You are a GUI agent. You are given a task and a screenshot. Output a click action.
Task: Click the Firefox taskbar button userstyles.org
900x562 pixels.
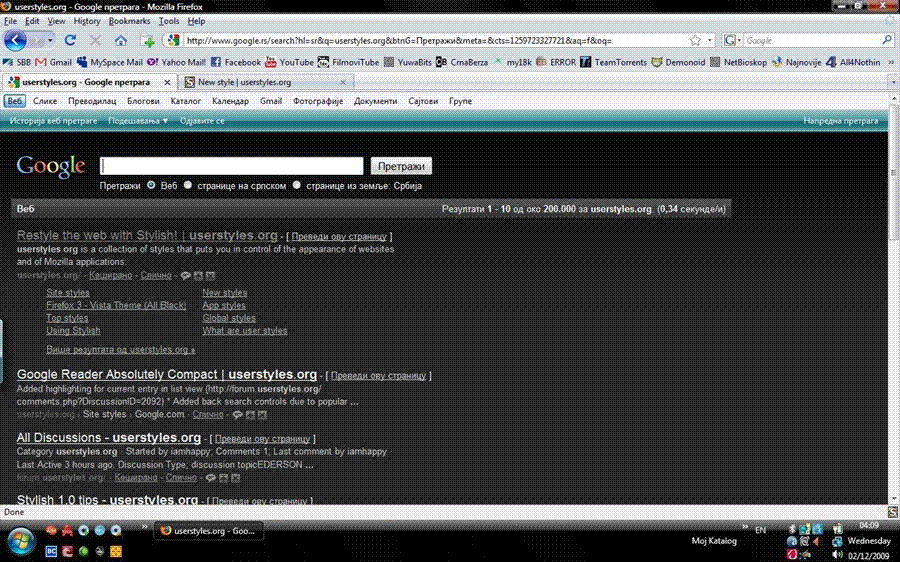coord(208,531)
